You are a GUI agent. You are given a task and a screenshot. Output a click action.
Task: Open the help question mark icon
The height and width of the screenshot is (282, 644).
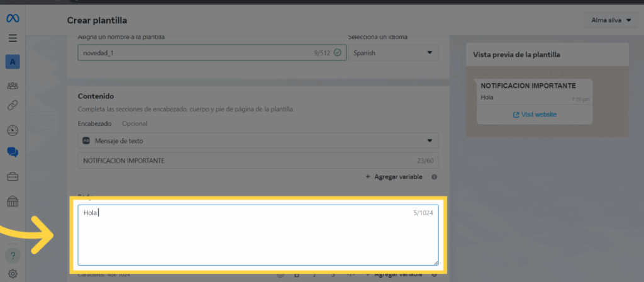click(13, 256)
